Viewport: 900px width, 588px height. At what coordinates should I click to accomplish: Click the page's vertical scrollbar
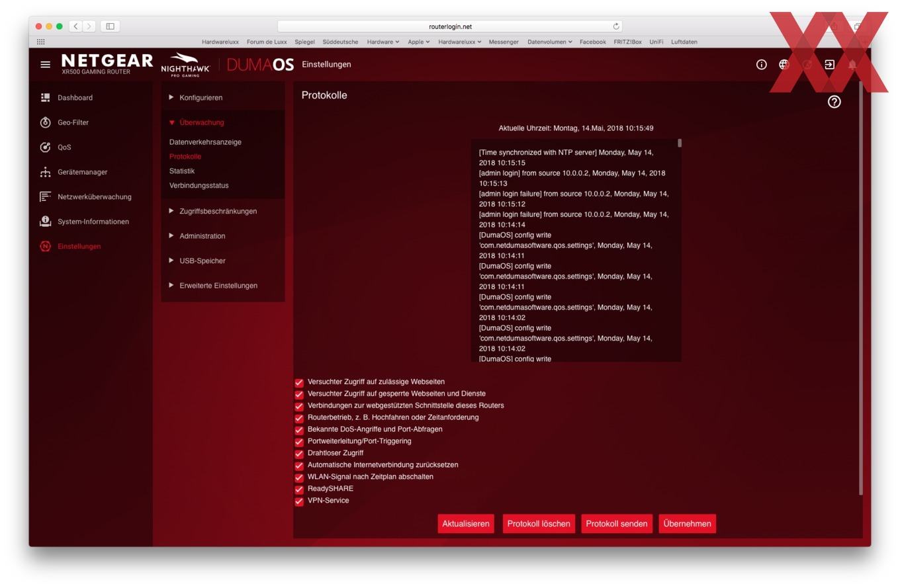(860, 289)
